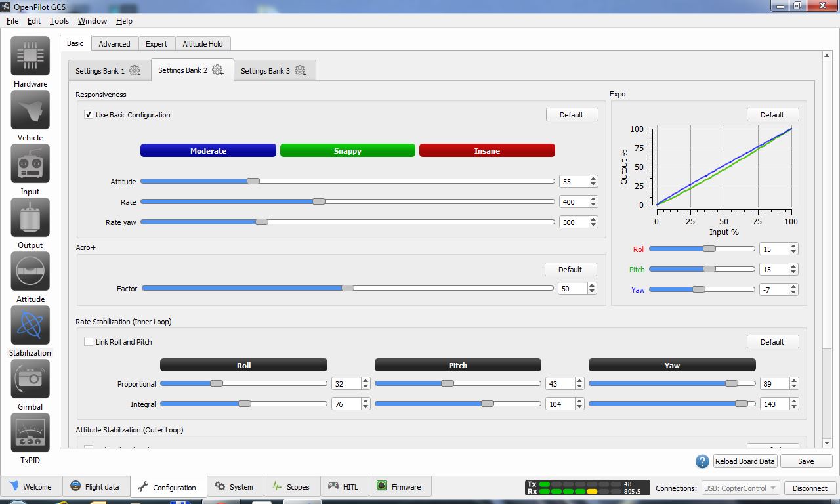Open the Edit menu
840x504 pixels.
click(34, 21)
